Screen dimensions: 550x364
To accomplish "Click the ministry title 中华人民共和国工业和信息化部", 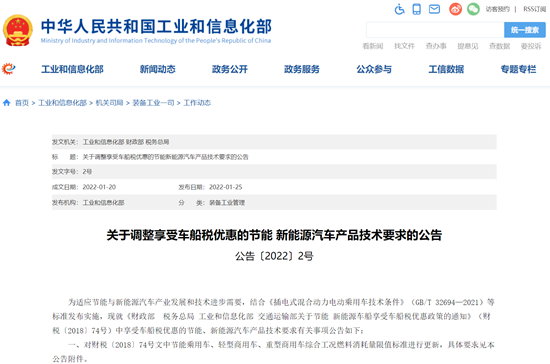I will (156, 26).
